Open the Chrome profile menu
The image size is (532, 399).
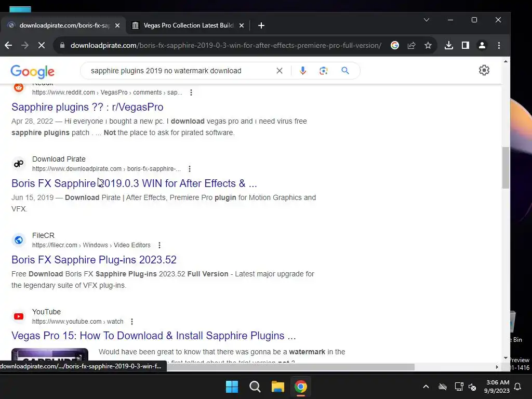[482, 45]
